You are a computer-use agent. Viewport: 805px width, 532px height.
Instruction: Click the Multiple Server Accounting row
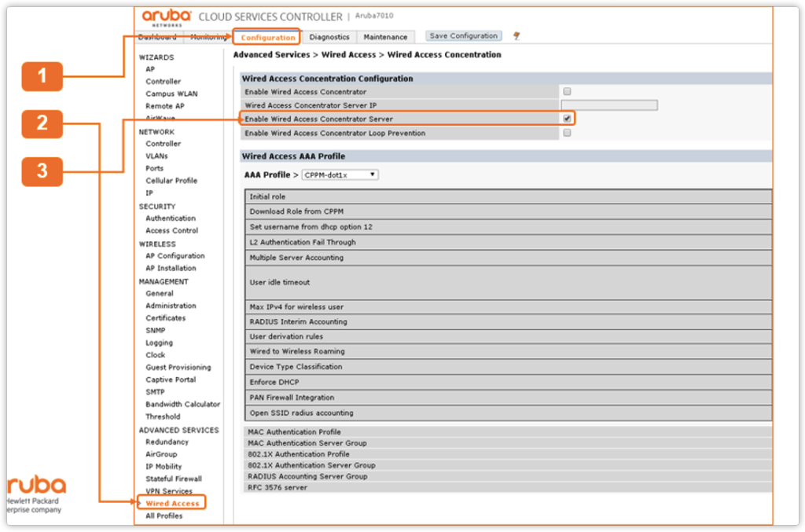[x=509, y=258]
